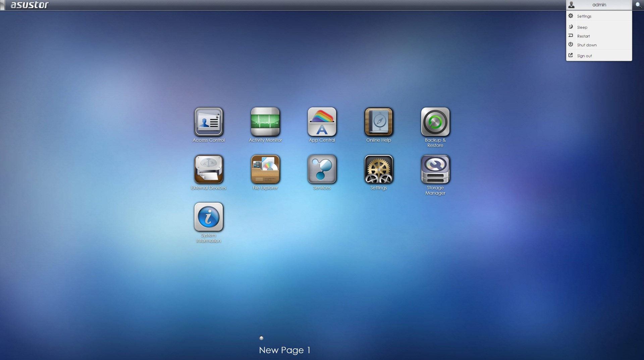Image resolution: width=644 pixels, height=360 pixels.
Task: Launch Storage Manager
Action: click(x=435, y=169)
